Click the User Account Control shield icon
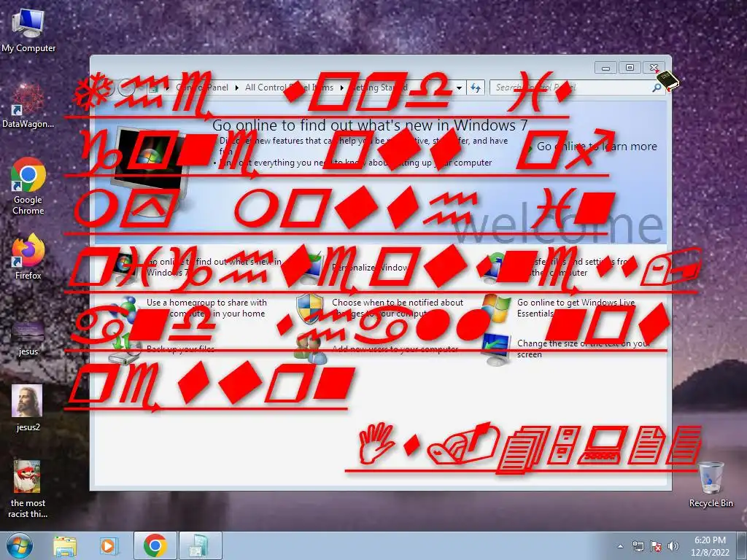 309,308
